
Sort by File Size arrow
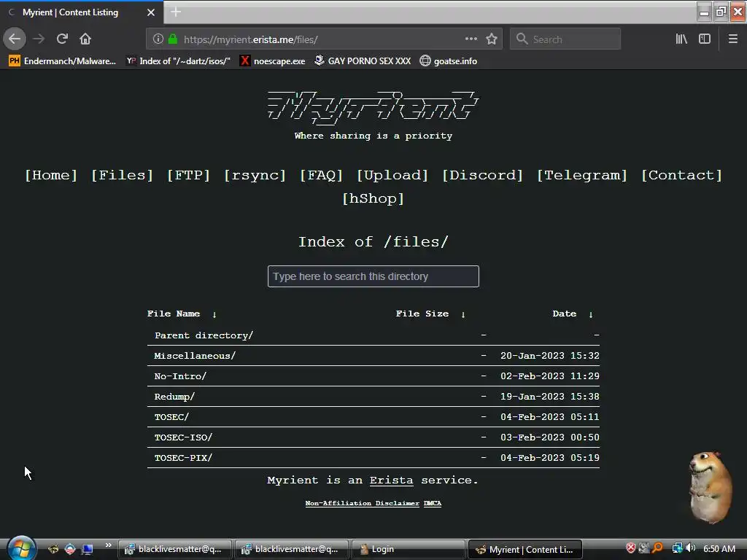[x=463, y=314]
